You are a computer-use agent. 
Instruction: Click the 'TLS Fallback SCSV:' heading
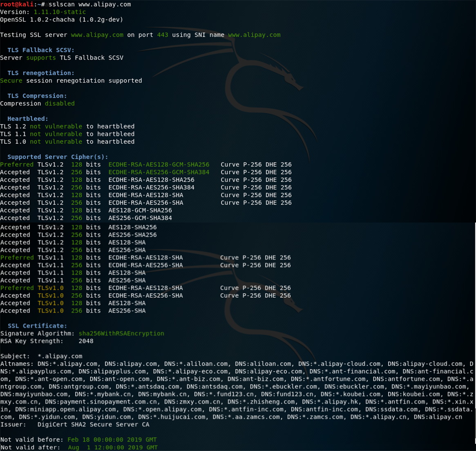coord(41,50)
